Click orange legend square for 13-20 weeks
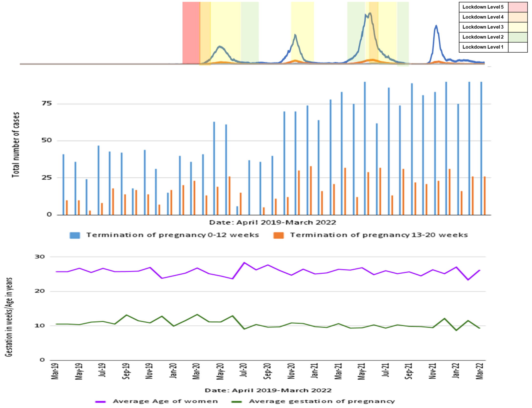This screenshot has width=532, height=408. 278,235
